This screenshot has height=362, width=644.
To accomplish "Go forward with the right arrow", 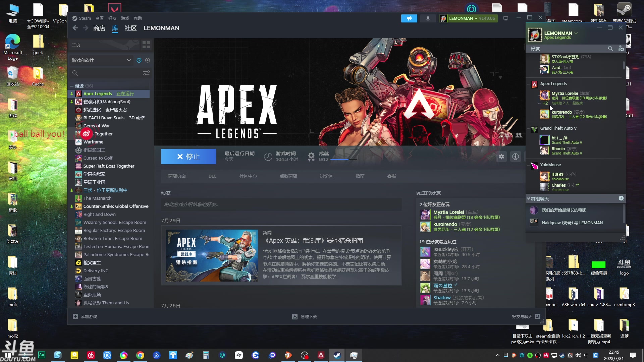I will pyautogui.click(x=86, y=28).
